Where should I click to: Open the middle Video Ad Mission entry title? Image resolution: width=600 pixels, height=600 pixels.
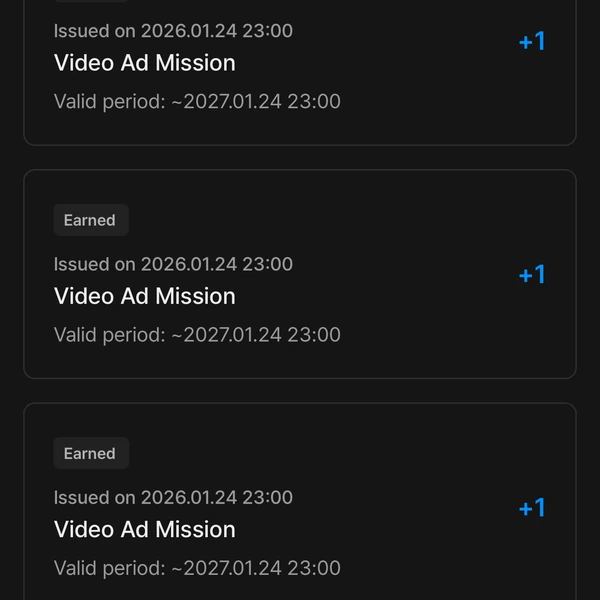[x=144, y=296]
